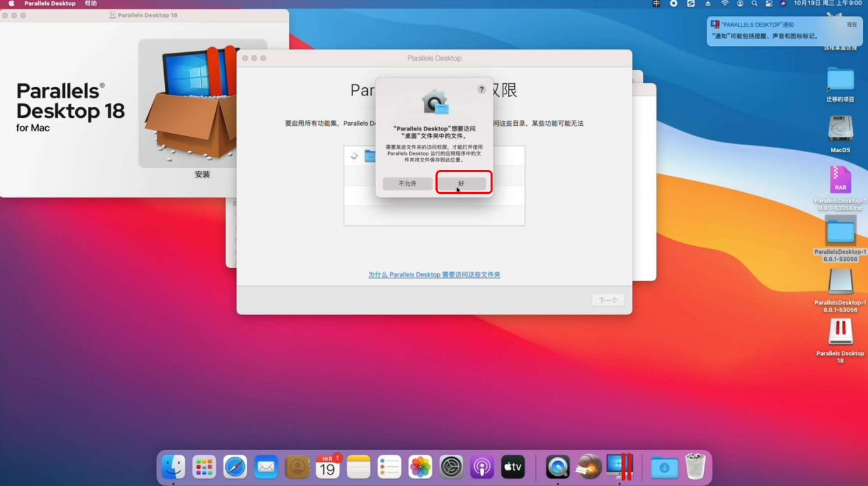Viewport: 868px width, 486px height.
Task: Click the user account icon in the menu bar
Action: [x=740, y=4]
